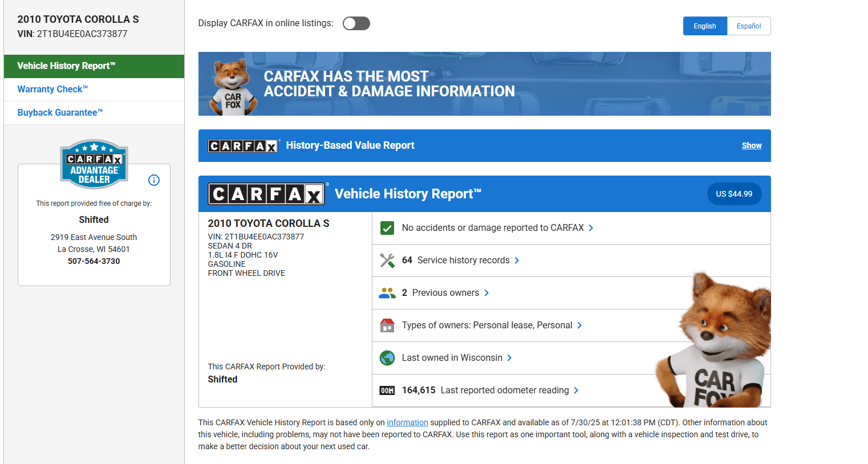This screenshot has height=464, width=868.
Task: Expand the Service history records chevron
Action: pyautogui.click(x=517, y=261)
